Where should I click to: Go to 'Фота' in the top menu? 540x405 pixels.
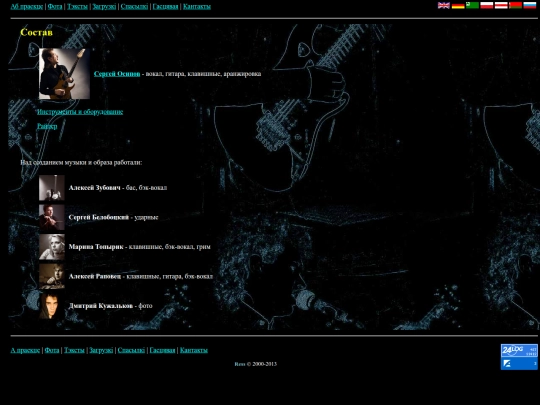(55, 7)
